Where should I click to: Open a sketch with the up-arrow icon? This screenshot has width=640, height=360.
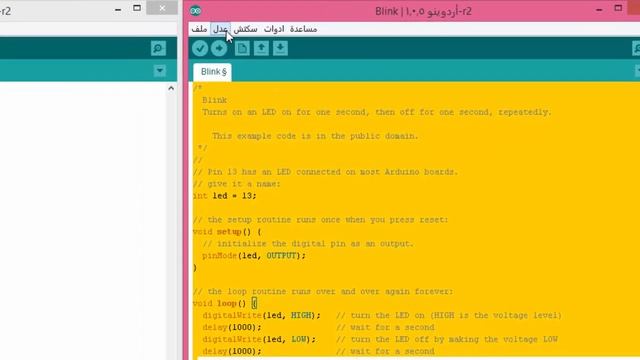261,48
